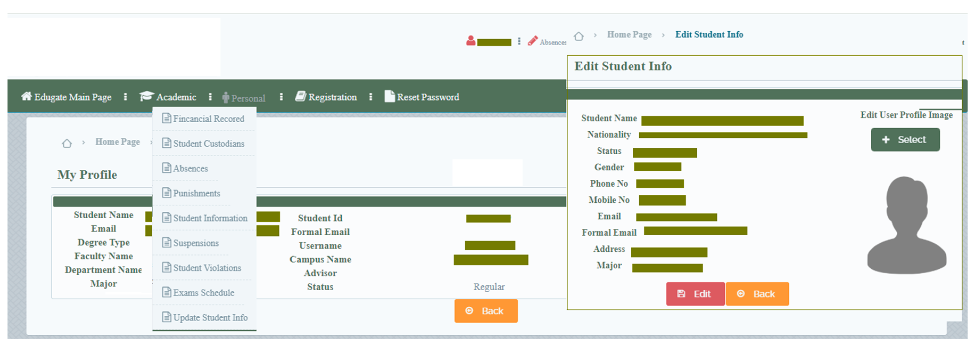The width and height of the screenshot is (980, 354).
Task: Open Student Custodians menu item
Action: [x=208, y=143]
